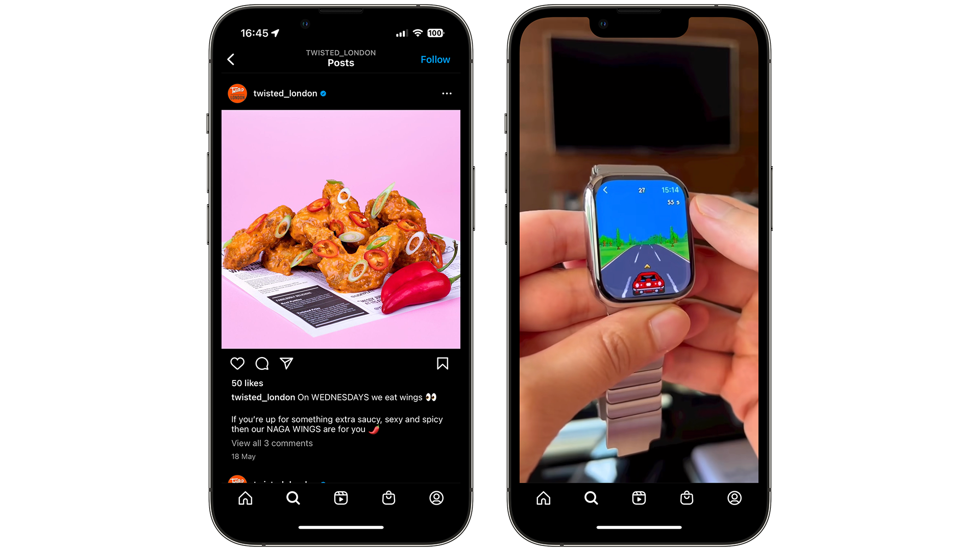Tap the Home tab icon on left phone
The width and height of the screenshot is (980, 551).
244,498
